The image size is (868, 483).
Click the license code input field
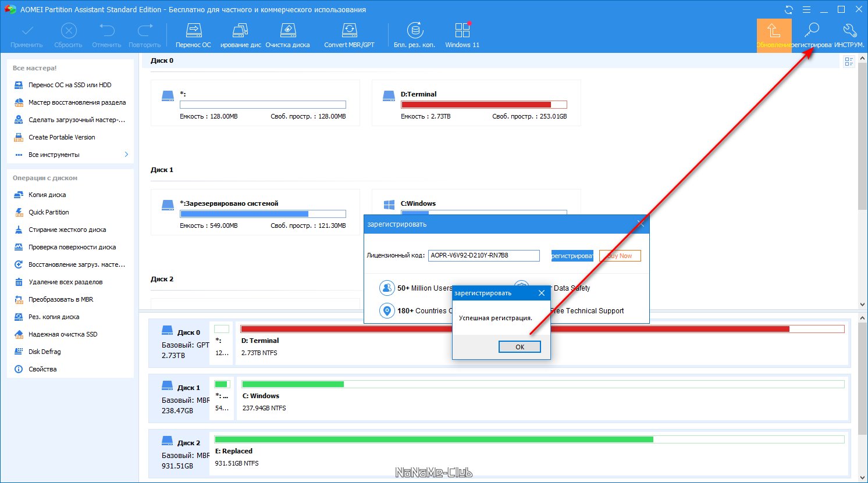tap(483, 256)
